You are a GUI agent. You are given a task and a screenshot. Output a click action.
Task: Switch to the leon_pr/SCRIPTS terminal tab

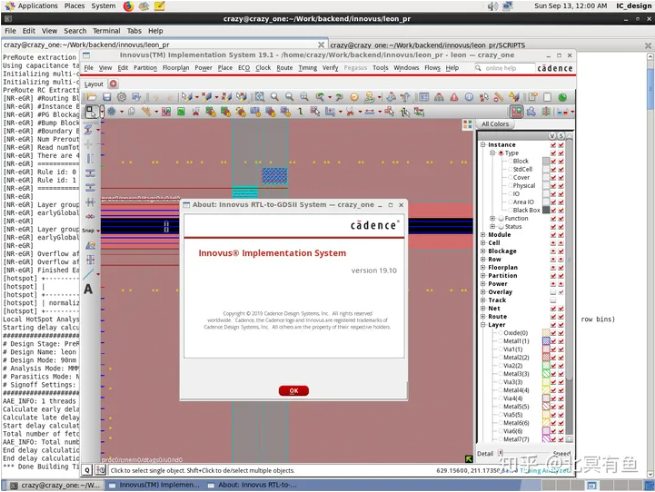tap(428, 45)
